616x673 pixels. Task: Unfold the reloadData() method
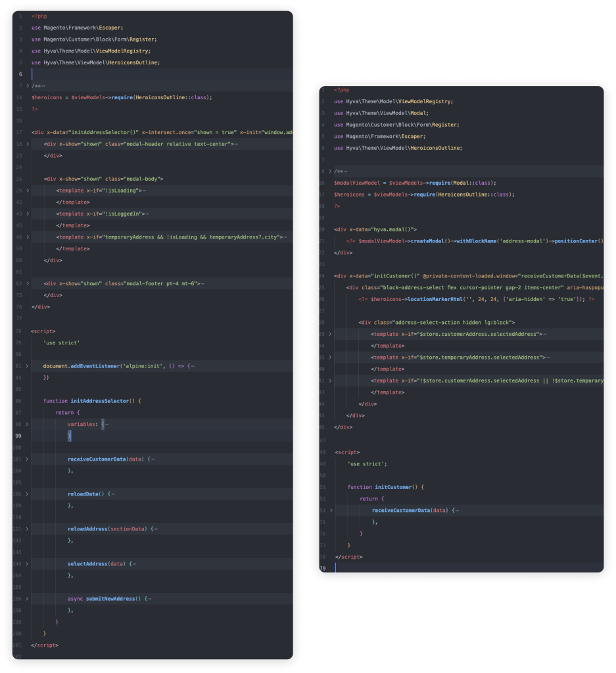[27, 494]
